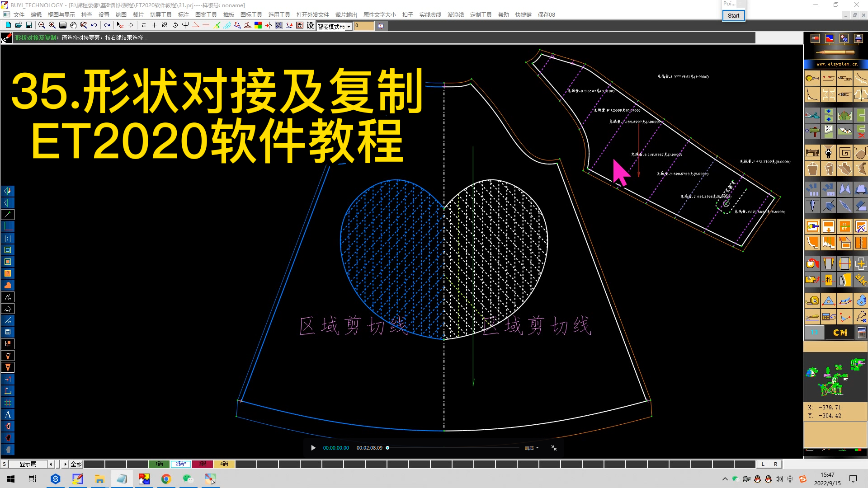Open the 文件 menu
This screenshot has width=868, height=488.
[x=19, y=15]
